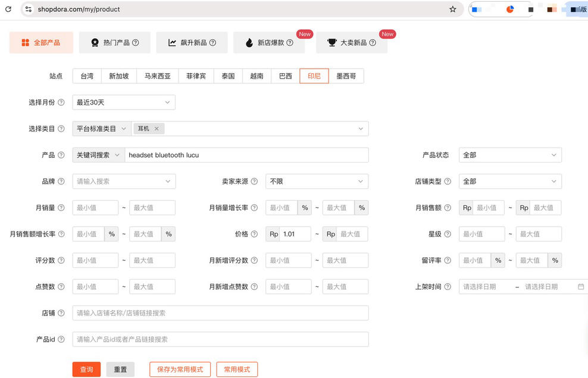Click the address bar URL shopdora.com/my/product

pos(79,9)
